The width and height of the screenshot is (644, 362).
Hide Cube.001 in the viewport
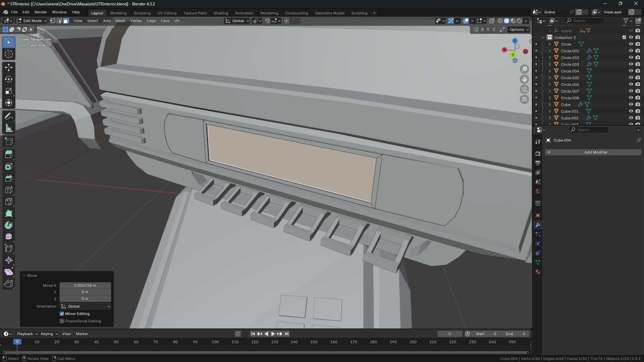(631, 111)
